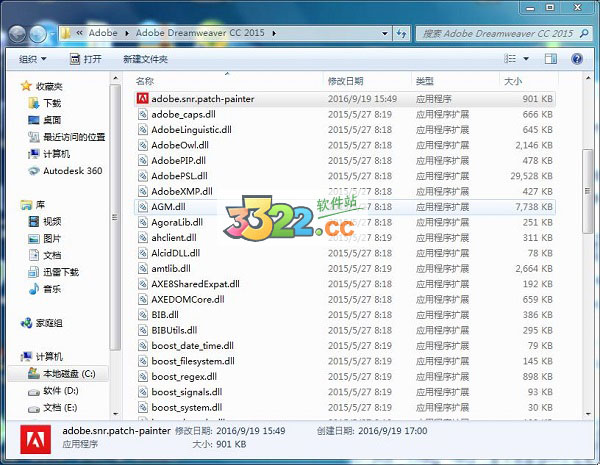Open the view options dropdown arrow

tap(526, 59)
